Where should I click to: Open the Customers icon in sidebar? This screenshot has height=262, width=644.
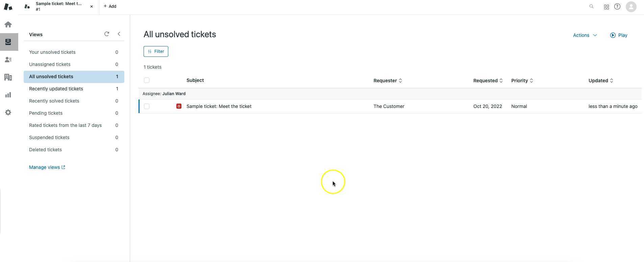click(8, 60)
